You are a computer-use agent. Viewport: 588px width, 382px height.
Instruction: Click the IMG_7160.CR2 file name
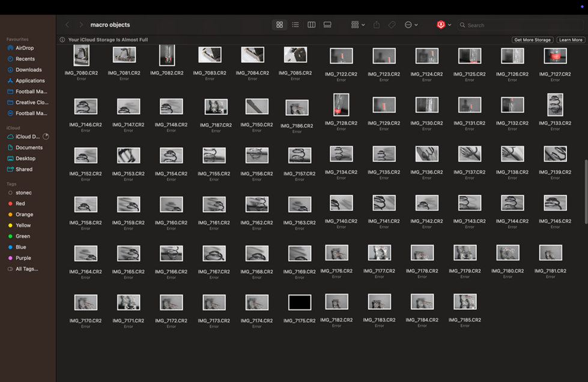(x=171, y=223)
